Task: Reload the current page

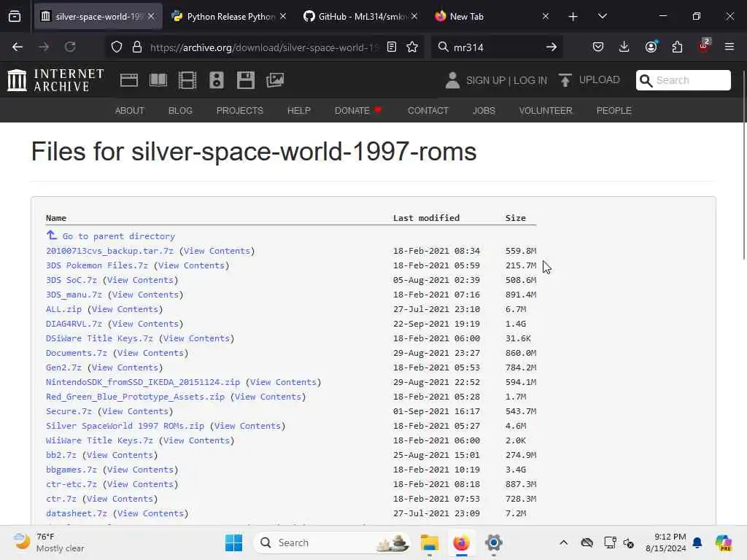Action: click(x=70, y=47)
